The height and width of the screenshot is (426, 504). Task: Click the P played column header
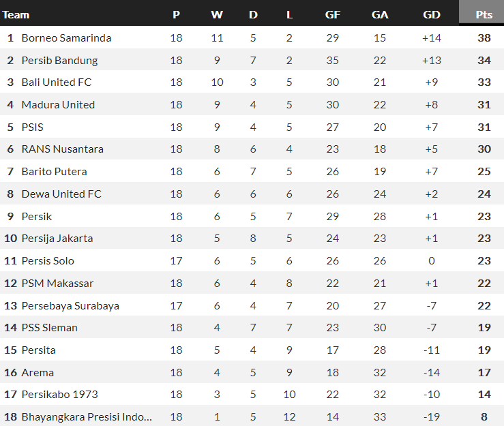click(177, 14)
